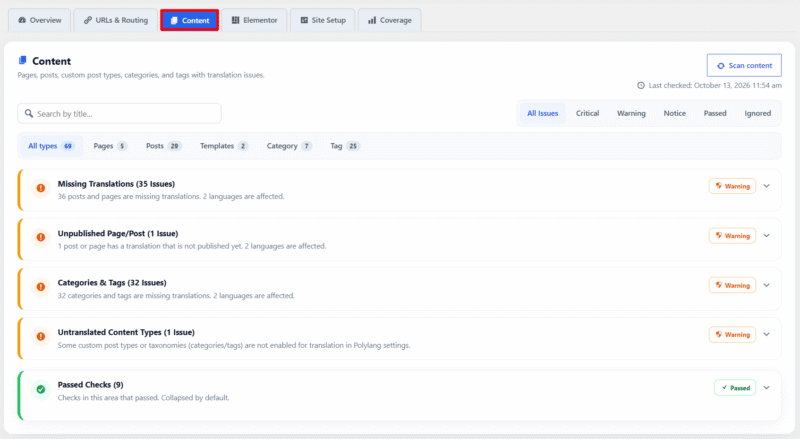Click Missing Translations (35 Issues) title
Viewport: 800px width, 439px height.
tap(116, 184)
